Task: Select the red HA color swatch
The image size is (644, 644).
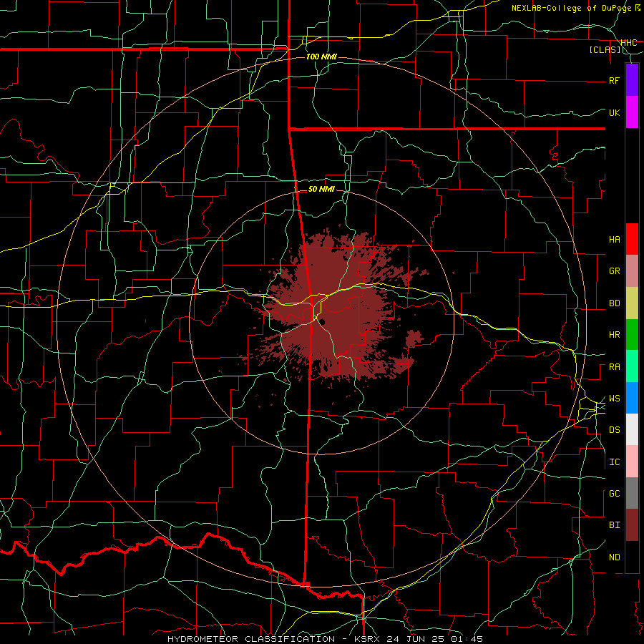Action: (632, 239)
